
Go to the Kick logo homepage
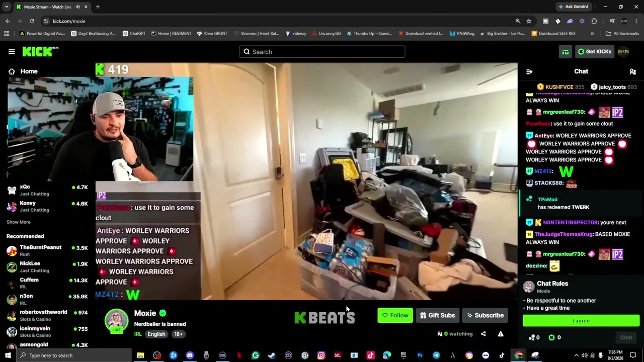(x=40, y=51)
